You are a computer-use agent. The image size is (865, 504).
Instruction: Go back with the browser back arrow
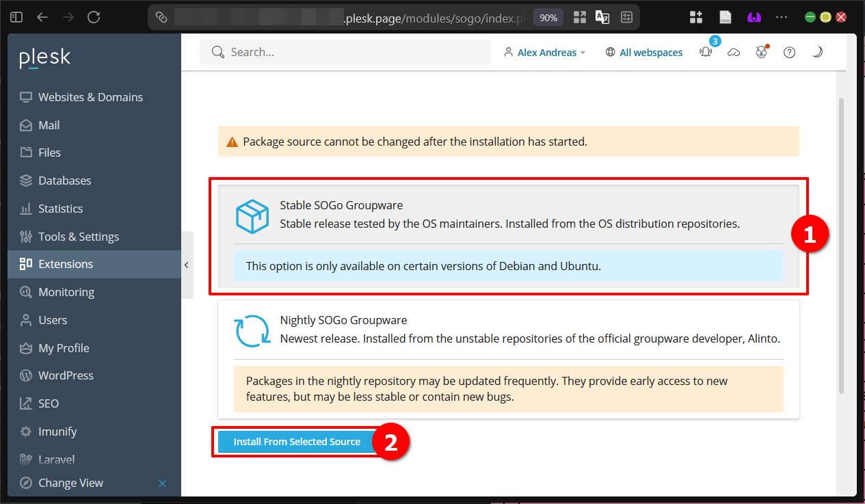[42, 17]
